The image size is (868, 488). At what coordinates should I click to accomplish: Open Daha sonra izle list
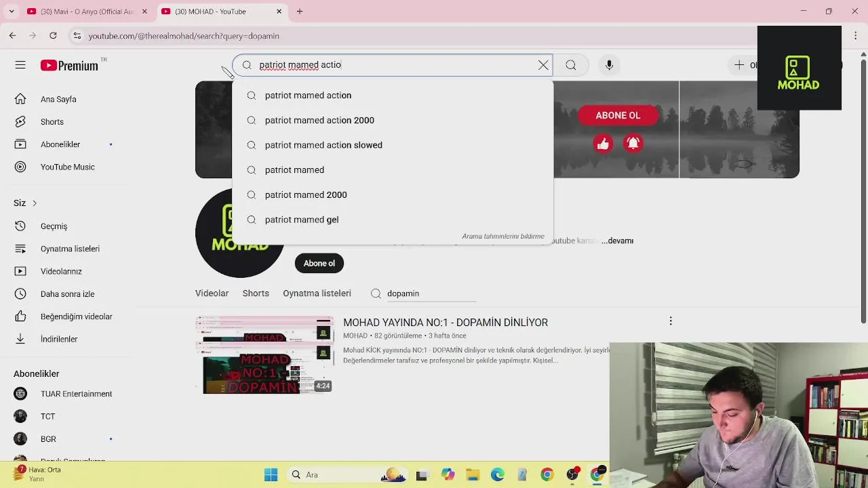click(68, 294)
